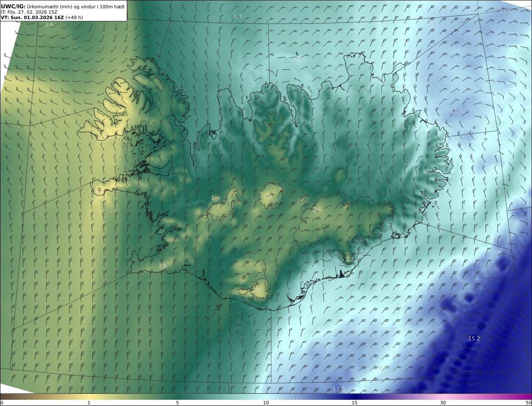Viewport: 532px width, 406px height.
Task: Click the 15.2 value over the dark blue area
Action: (474, 339)
